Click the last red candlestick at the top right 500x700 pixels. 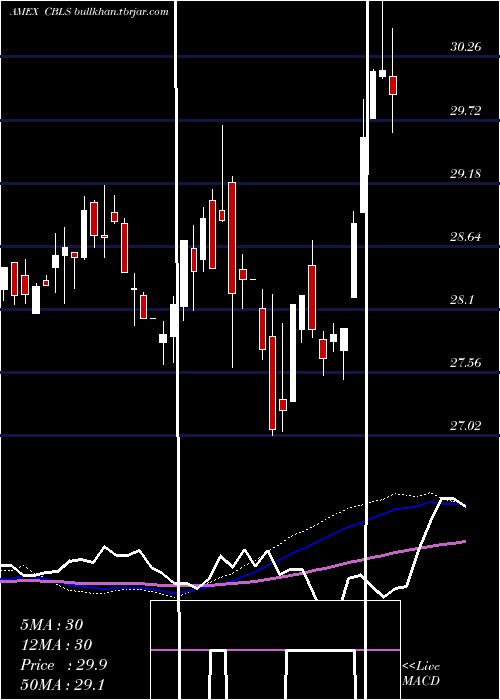[x=393, y=85]
